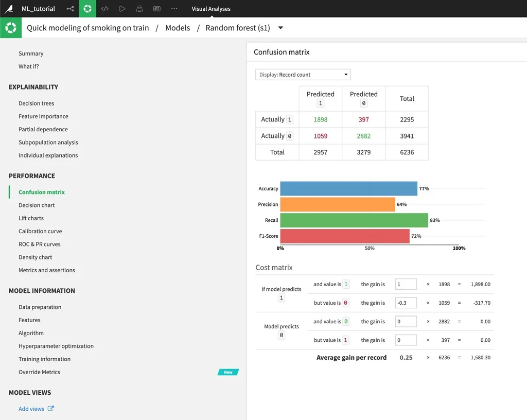Viewport: 527px width, 420px height.
Task: Click the Add views link
Action: tap(31, 409)
